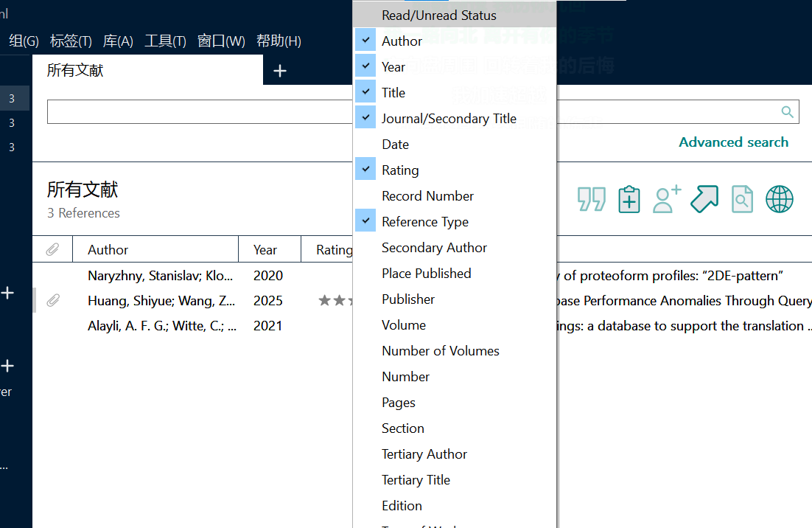Select Tertiary Title in column menu
The height and width of the screenshot is (528, 812).
click(454, 480)
